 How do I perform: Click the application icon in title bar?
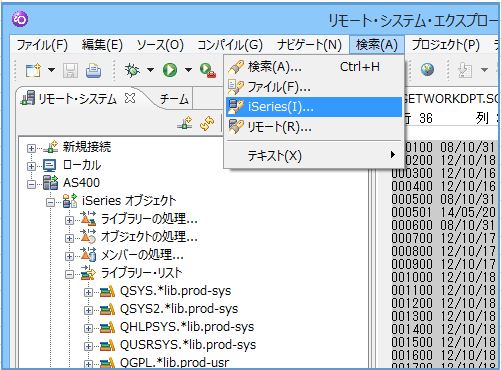[x=20, y=19]
